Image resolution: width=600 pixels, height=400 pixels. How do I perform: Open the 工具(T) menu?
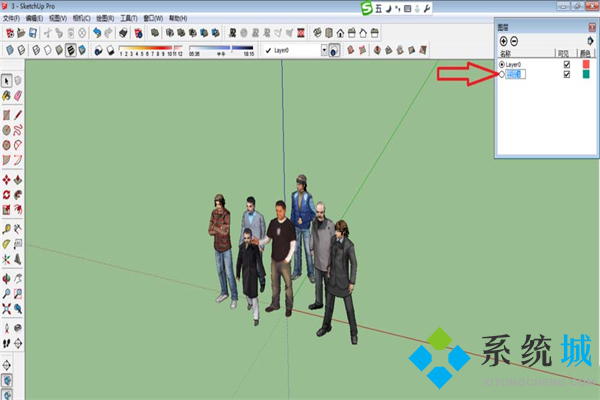click(129, 18)
